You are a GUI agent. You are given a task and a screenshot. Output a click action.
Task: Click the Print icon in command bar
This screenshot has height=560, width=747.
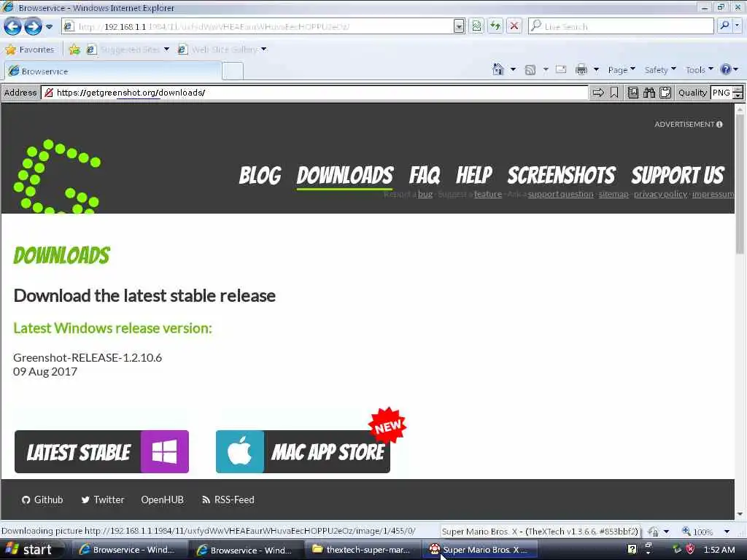tap(581, 70)
